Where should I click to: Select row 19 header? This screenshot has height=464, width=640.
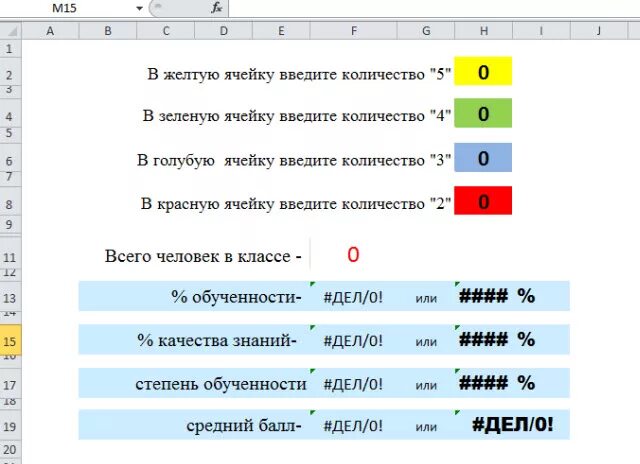pos(10,426)
